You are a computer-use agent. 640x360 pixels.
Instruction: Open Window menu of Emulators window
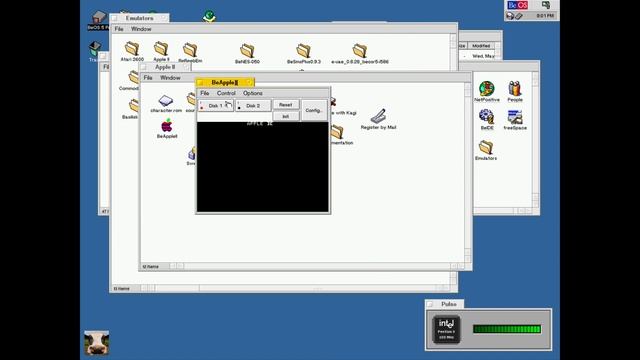click(x=141, y=29)
